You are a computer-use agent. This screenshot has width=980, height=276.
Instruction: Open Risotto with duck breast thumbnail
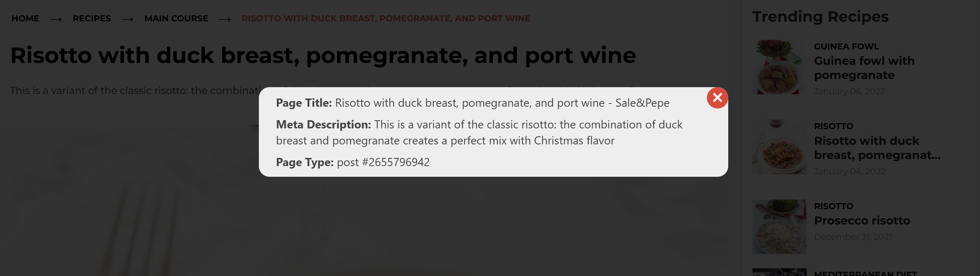tap(779, 147)
